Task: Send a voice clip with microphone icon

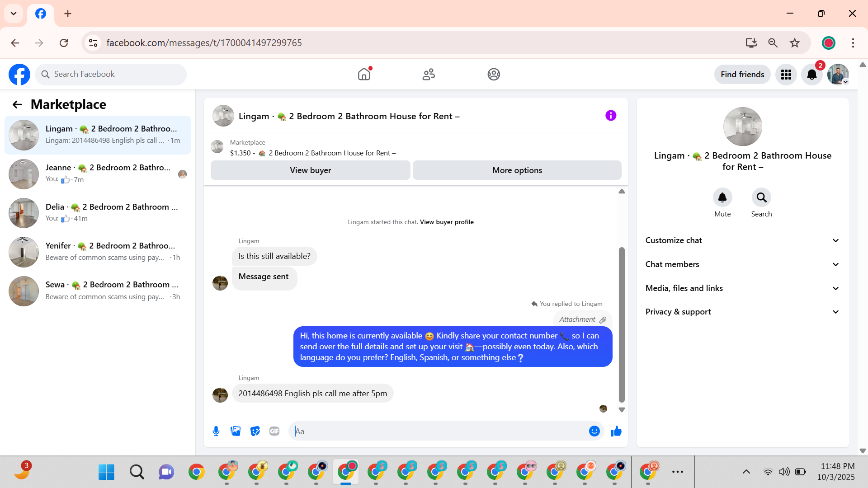Action: [216, 431]
